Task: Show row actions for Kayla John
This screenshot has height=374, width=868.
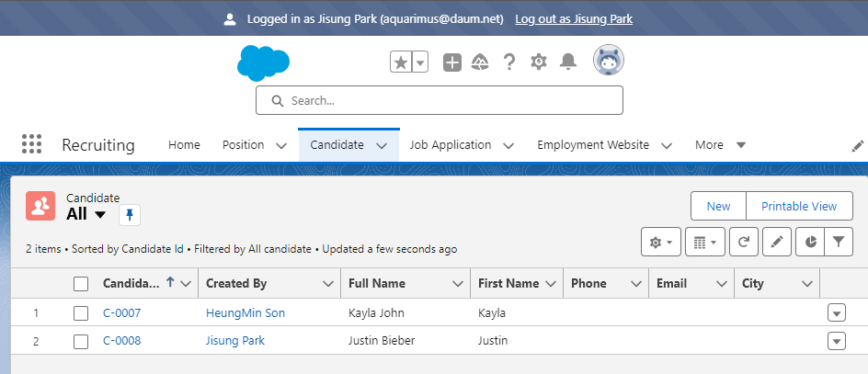Action: tap(837, 313)
